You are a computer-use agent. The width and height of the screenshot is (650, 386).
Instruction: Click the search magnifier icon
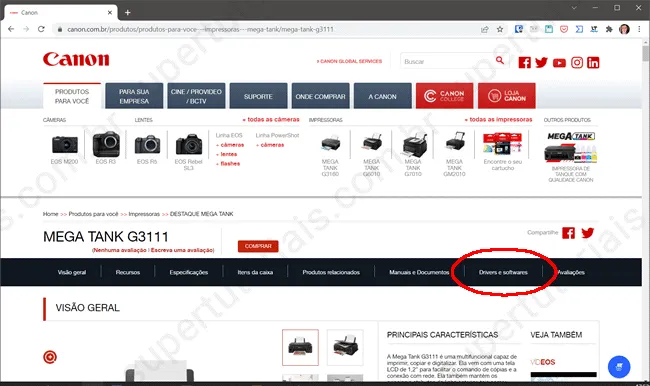500,61
